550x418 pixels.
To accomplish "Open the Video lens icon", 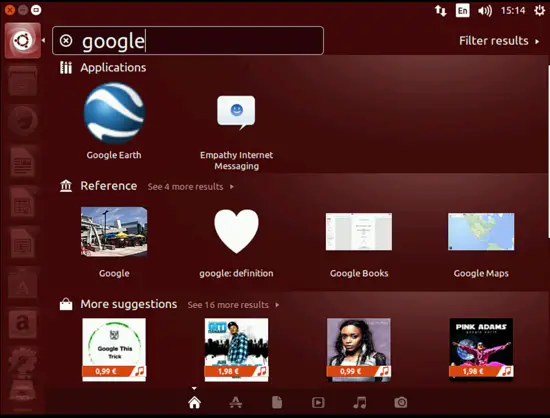I will [318, 403].
